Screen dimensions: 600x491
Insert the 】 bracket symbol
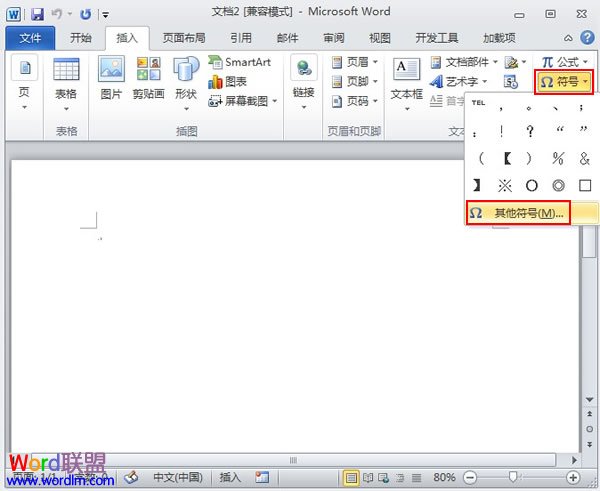[x=476, y=186]
